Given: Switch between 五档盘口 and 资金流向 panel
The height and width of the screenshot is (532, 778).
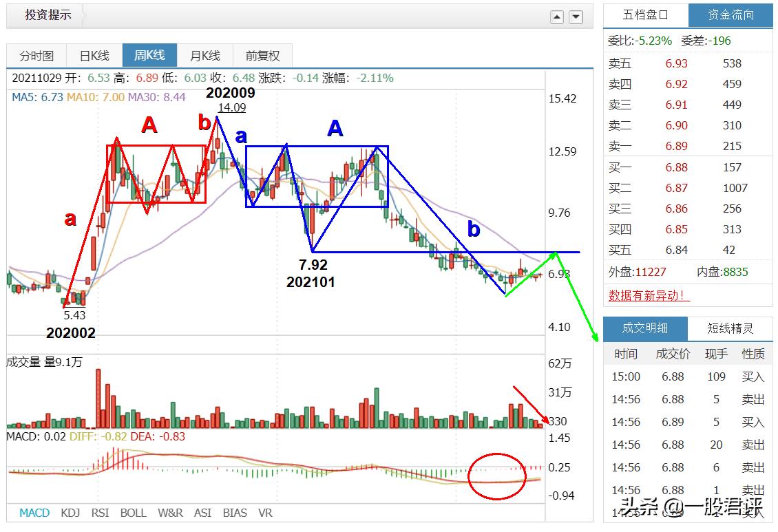Looking at the screenshot, I should click(x=730, y=14).
